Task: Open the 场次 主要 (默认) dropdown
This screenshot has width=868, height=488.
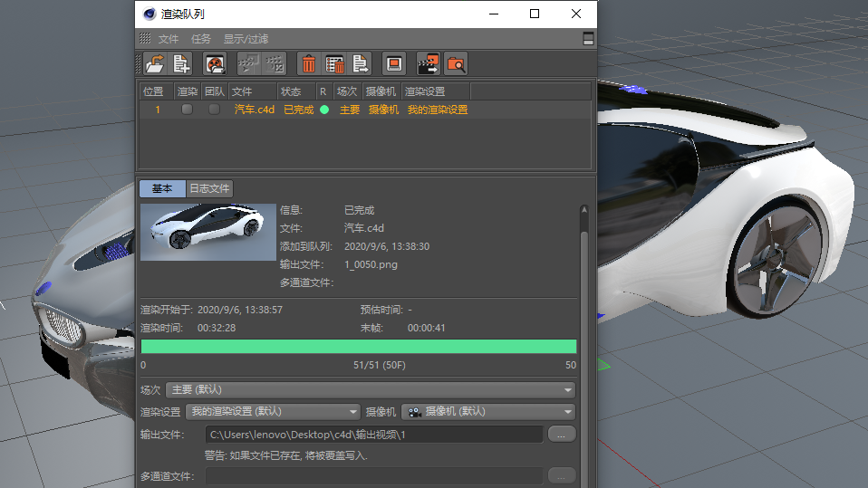Action: click(x=371, y=390)
